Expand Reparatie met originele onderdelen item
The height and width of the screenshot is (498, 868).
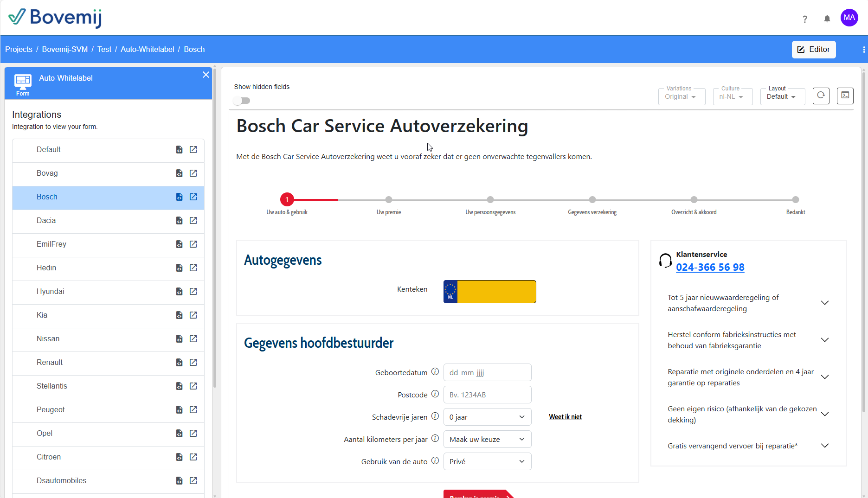(748, 377)
